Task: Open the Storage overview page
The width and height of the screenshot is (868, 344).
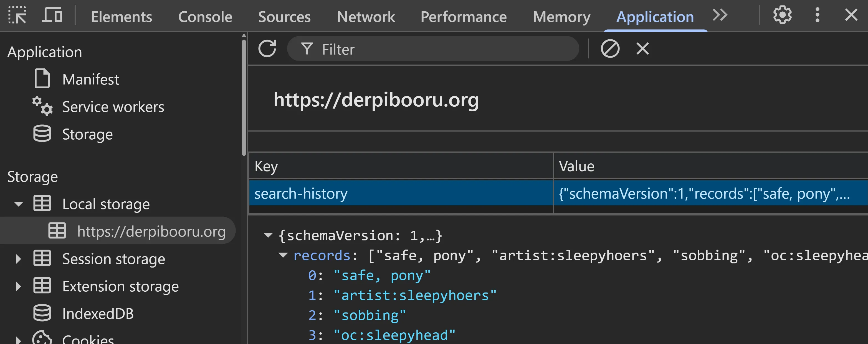Action: pos(87,134)
